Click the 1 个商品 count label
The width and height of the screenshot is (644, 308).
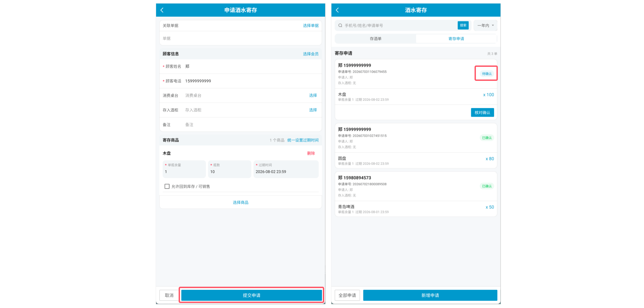(x=277, y=140)
